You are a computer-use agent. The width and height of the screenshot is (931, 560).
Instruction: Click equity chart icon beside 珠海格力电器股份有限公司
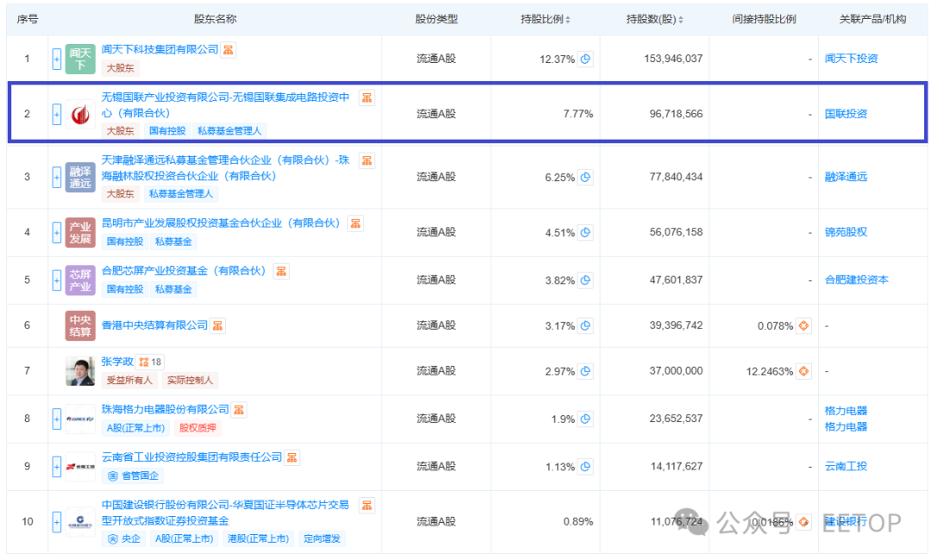pos(237,409)
